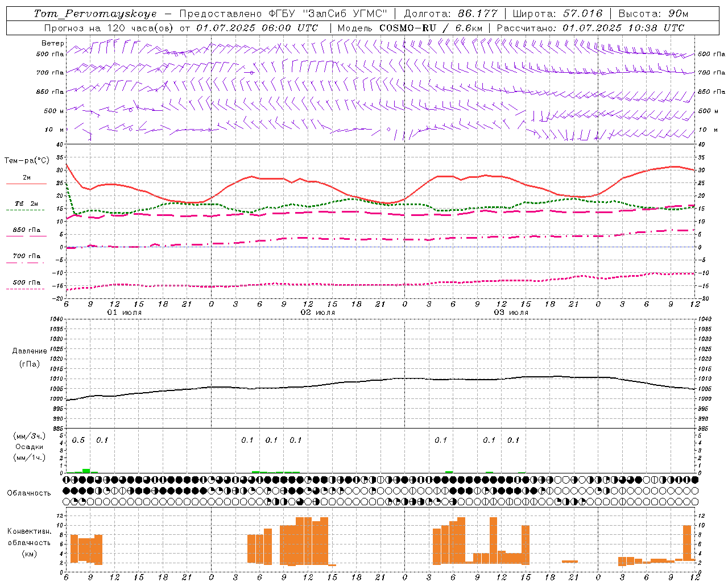Click the 02 июля date label
Image resolution: width=728 pixels, height=582 pixels.
coord(318,313)
